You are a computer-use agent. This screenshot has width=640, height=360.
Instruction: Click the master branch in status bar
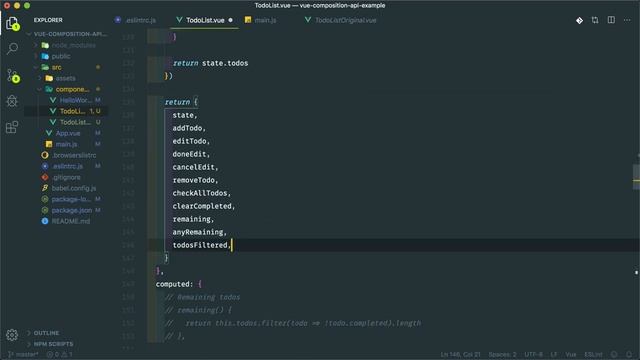coord(23,354)
